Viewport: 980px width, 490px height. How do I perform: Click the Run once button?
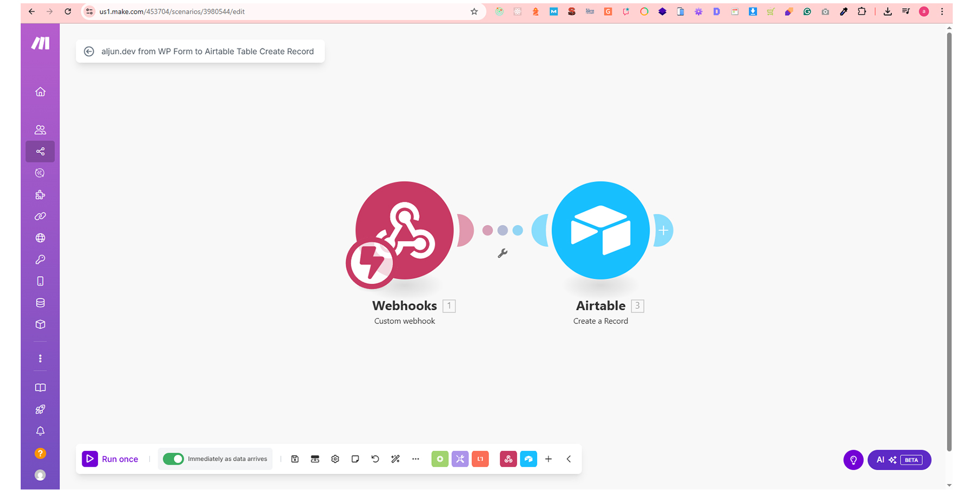(111, 459)
